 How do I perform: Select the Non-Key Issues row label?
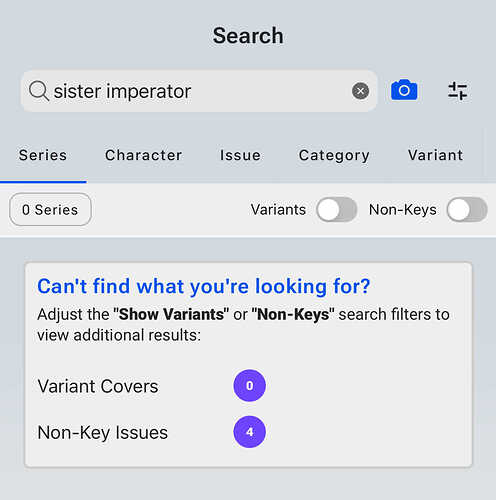[103, 433]
